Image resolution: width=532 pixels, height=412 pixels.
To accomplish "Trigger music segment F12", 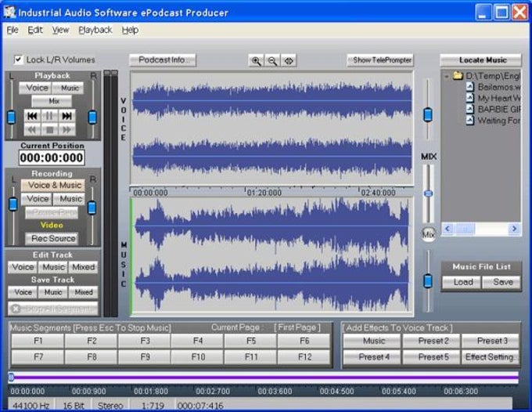I will pyautogui.click(x=304, y=357).
